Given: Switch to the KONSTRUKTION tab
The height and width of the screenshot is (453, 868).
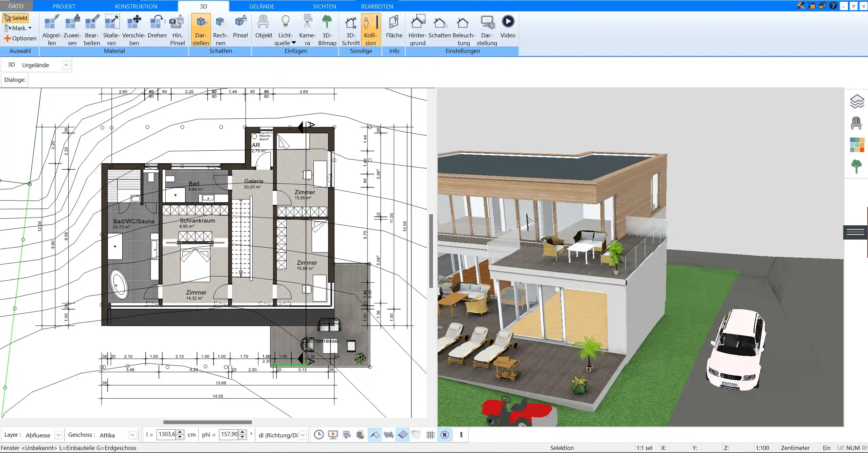Looking at the screenshot, I should [136, 6].
